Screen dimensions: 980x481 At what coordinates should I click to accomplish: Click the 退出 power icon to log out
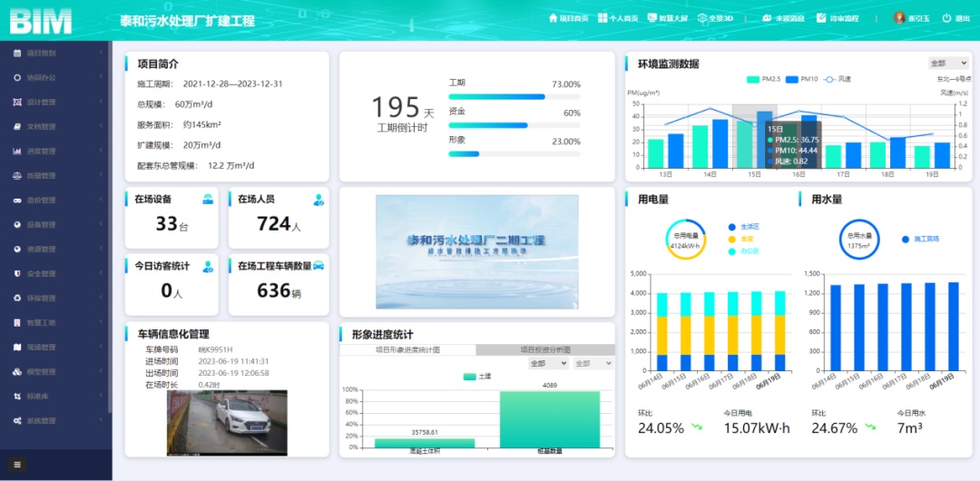946,18
